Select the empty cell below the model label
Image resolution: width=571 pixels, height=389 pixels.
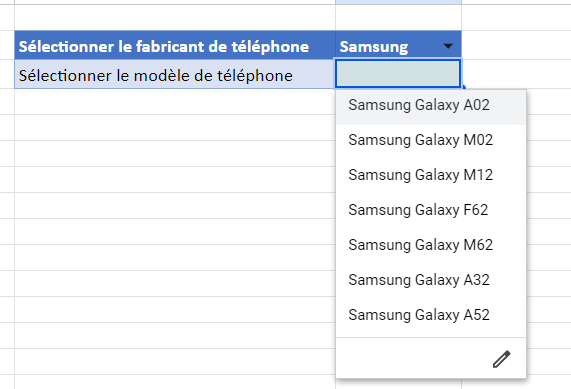point(175,102)
